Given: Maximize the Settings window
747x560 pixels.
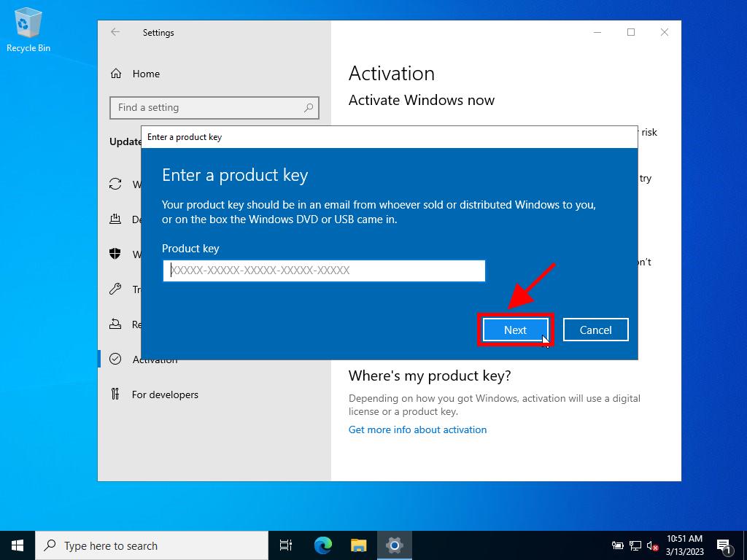Looking at the screenshot, I should pyautogui.click(x=631, y=32).
